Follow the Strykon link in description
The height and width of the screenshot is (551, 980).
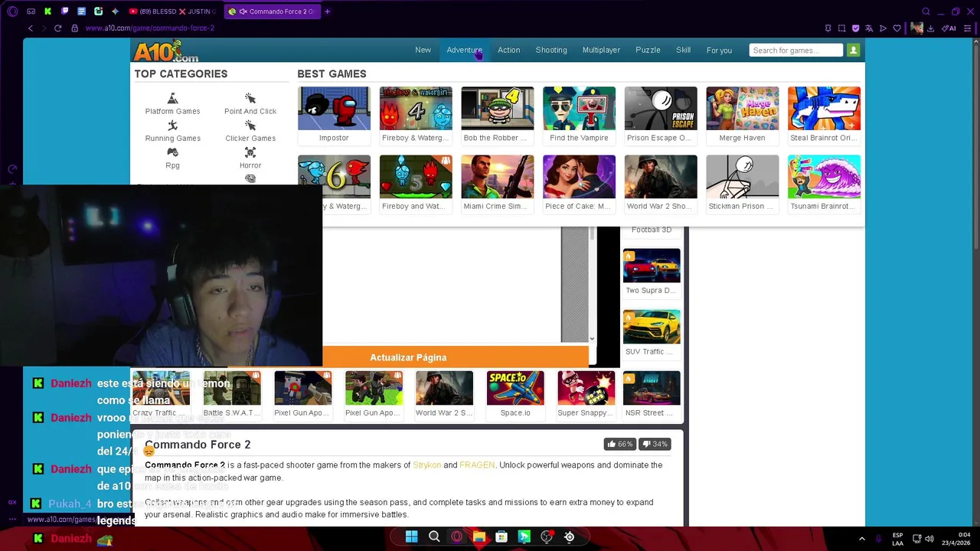426,465
